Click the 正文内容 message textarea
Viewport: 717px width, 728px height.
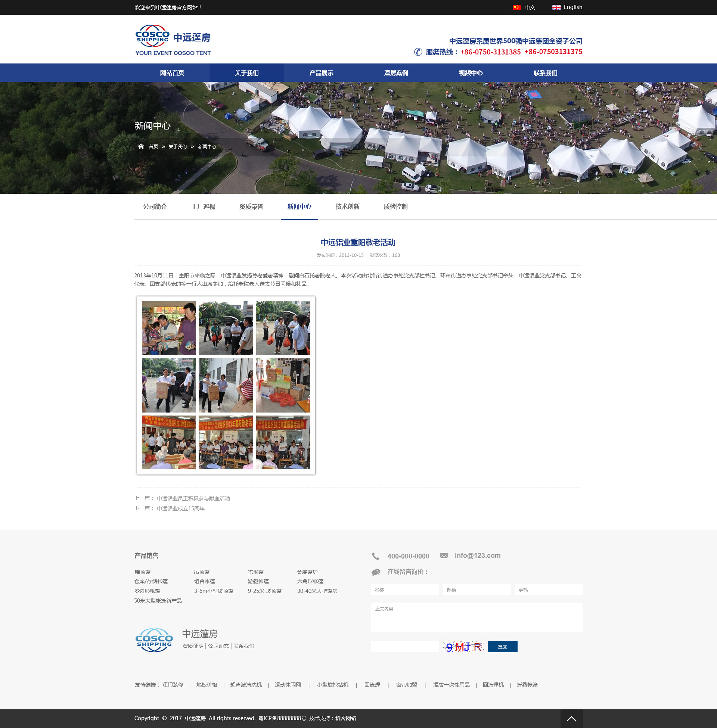tap(477, 617)
